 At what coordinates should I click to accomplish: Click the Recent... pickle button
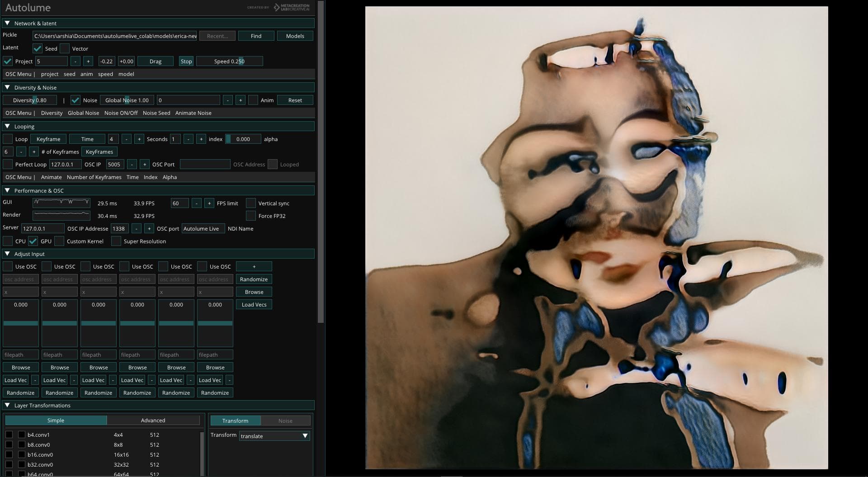(x=217, y=36)
